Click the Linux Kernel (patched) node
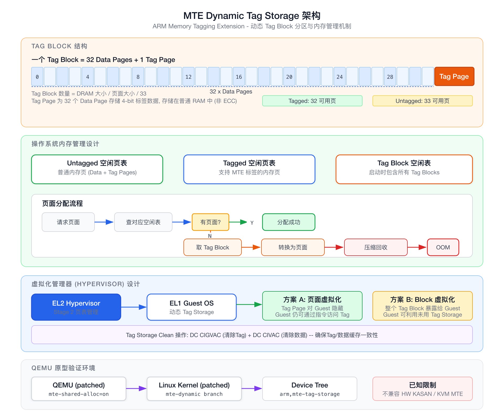This screenshot has height=420, width=504. (x=194, y=389)
